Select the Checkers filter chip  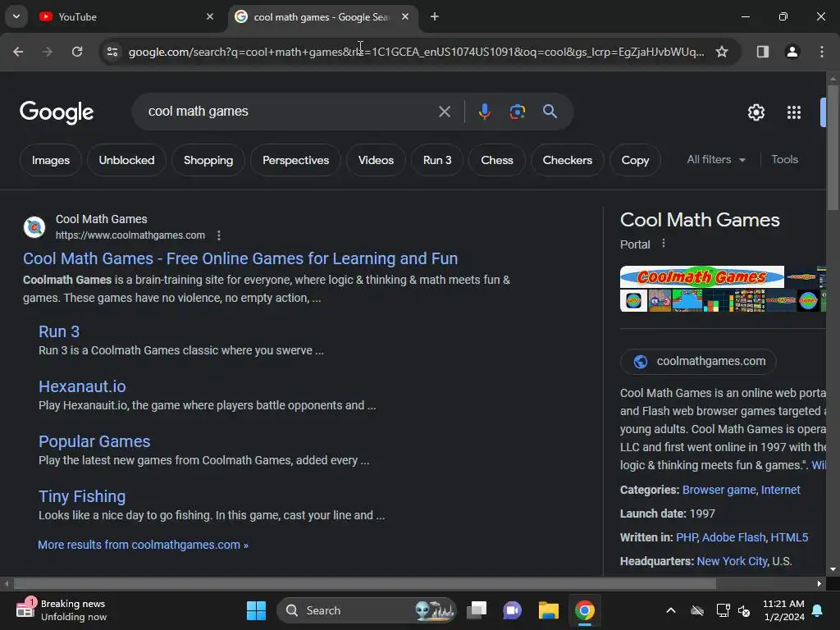[568, 160]
